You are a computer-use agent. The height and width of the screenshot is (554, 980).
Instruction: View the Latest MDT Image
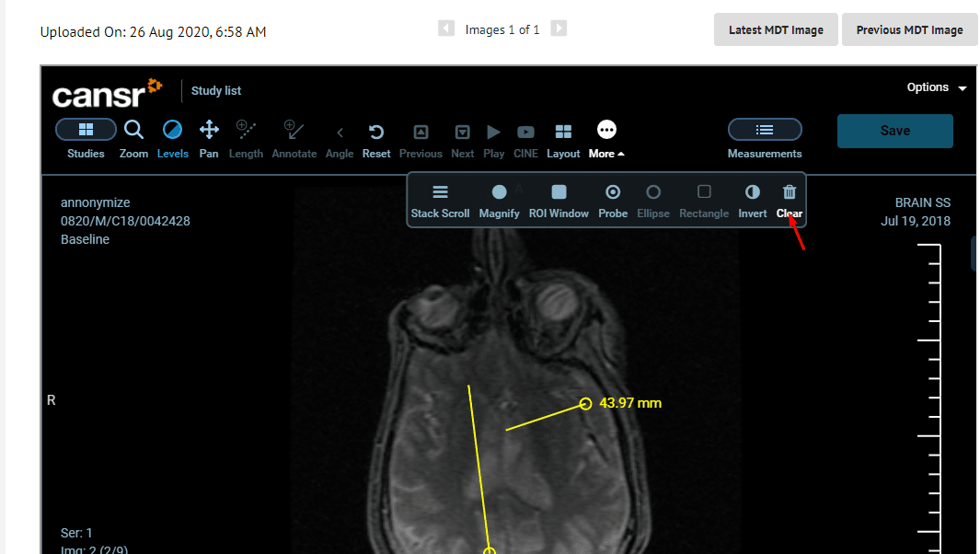(x=775, y=29)
